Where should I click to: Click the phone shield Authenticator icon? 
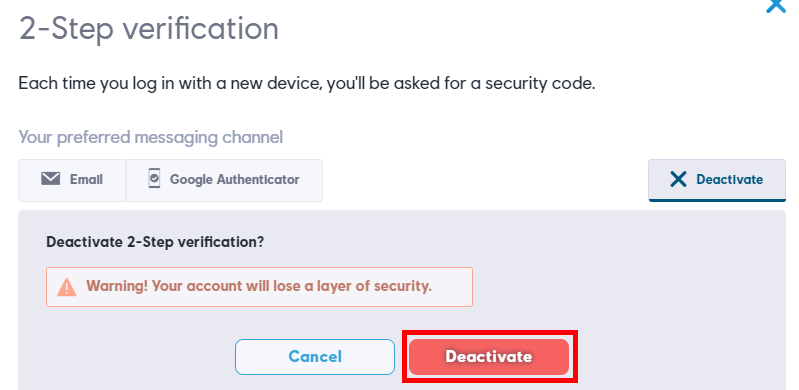[x=154, y=178]
